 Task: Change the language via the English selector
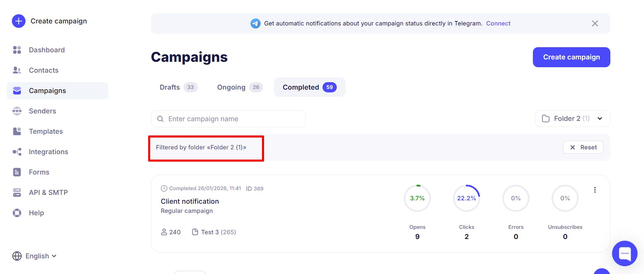pos(34,256)
